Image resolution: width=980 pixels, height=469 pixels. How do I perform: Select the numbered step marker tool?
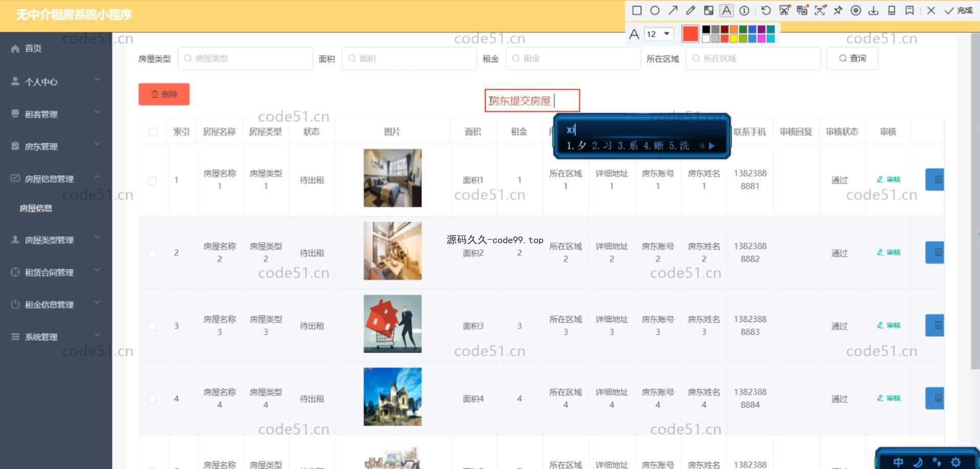point(744,10)
